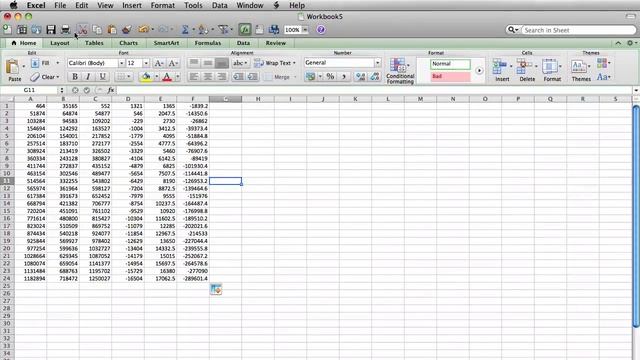
Task: Apply the Bad cell style
Action: click(x=450, y=76)
